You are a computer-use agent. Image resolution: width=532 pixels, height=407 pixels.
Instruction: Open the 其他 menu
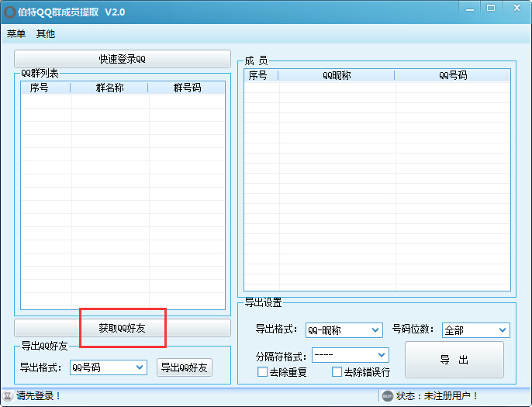click(46, 33)
